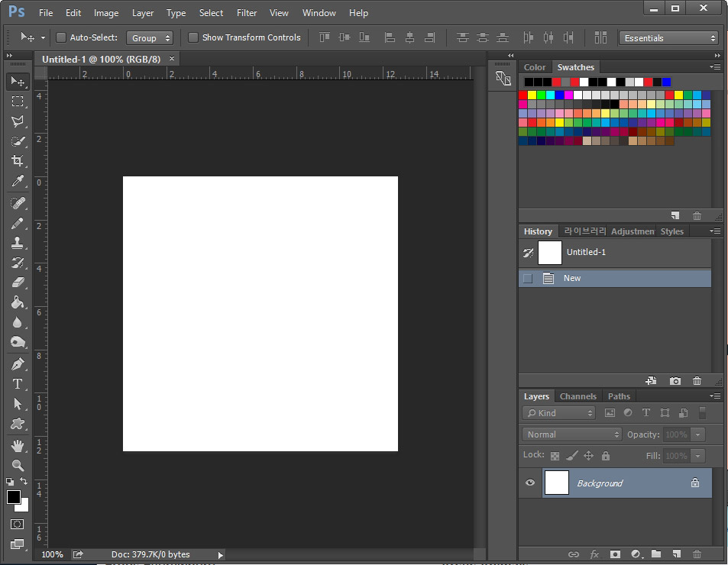Open the Normal blend mode dropdown

click(571, 434)
